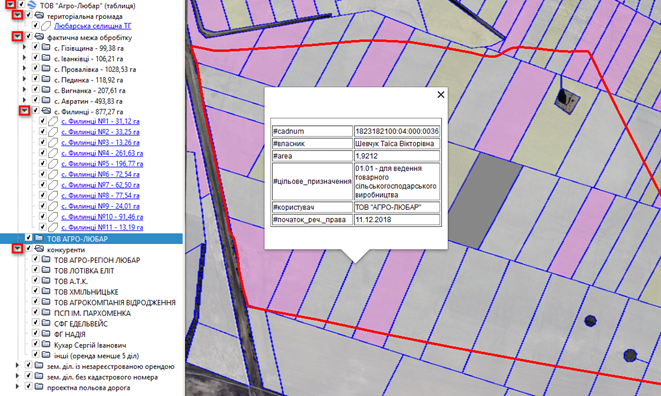Click folder icon of інші (оренда менше 5 діл)
The height and width of the screenshot is (396, 661).
click(x=46, y=355)
